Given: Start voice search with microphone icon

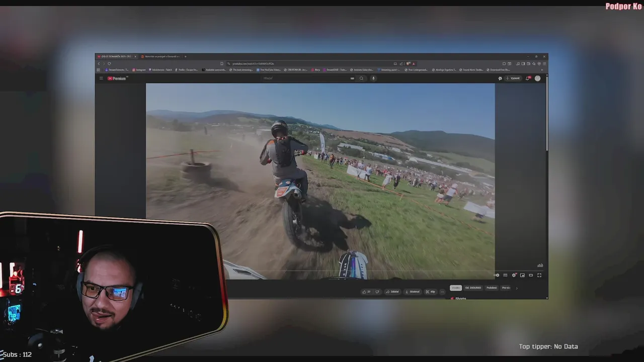Looking at the screenshot, I should click(373, 78).
